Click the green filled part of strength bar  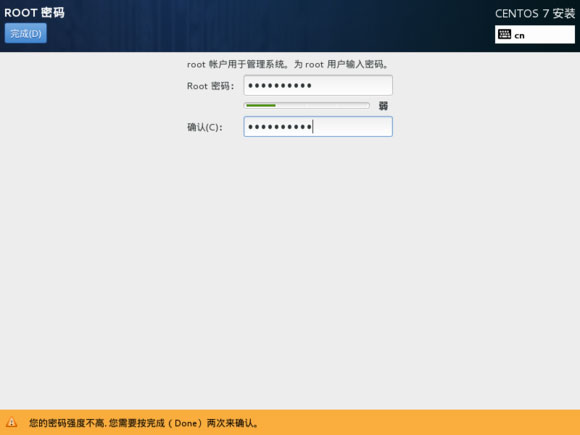click(x=261, y=105)
